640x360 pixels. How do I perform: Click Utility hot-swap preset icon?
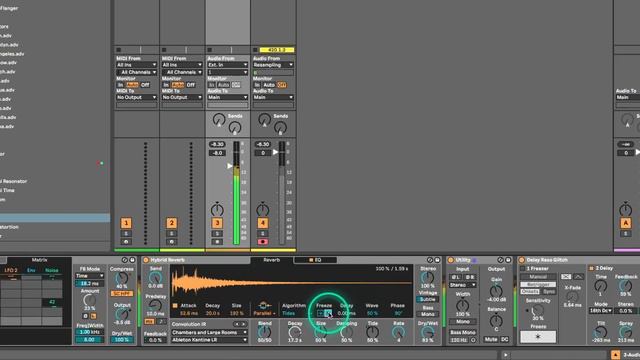click(500, 260)
